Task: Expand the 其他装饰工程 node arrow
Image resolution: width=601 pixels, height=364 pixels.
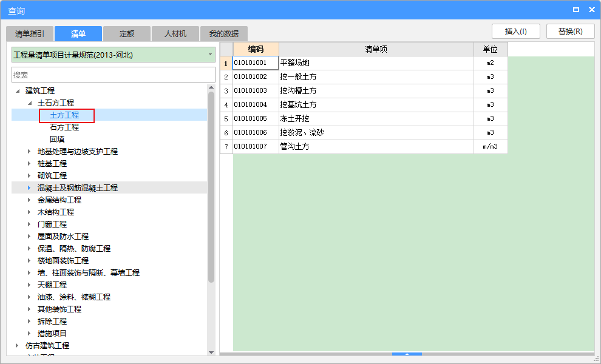Action: pyautogui.click(x=29, y=309)
